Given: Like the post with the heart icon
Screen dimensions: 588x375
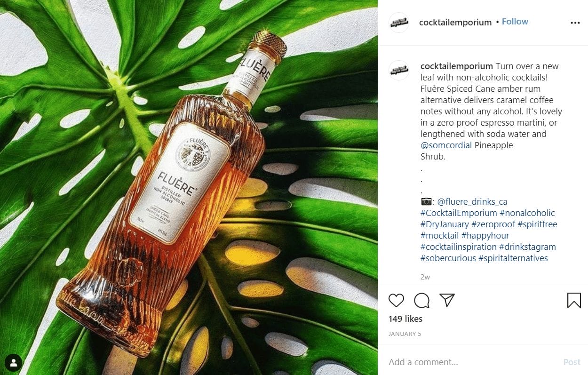Looking at the screenshot, I should [x=396, y=300].
